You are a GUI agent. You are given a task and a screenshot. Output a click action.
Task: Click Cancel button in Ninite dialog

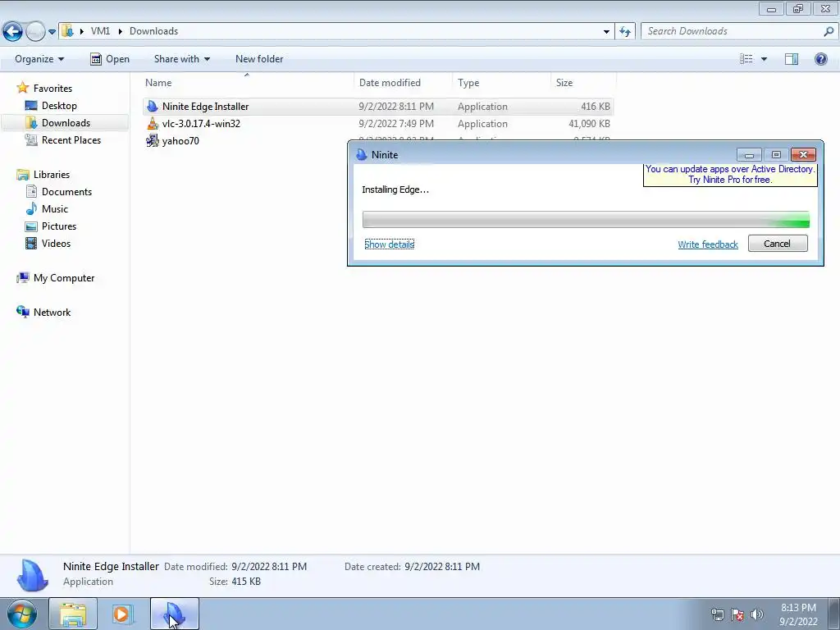[x=778, y=243]
